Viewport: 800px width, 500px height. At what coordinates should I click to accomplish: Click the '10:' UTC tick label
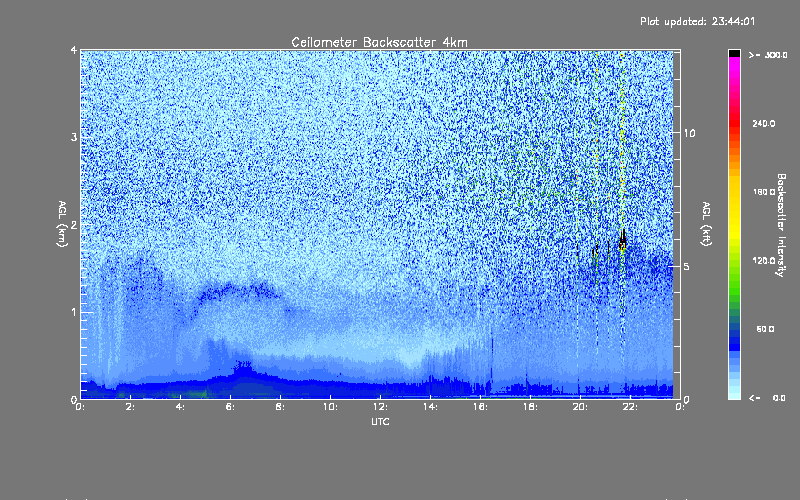pos(330,407)
